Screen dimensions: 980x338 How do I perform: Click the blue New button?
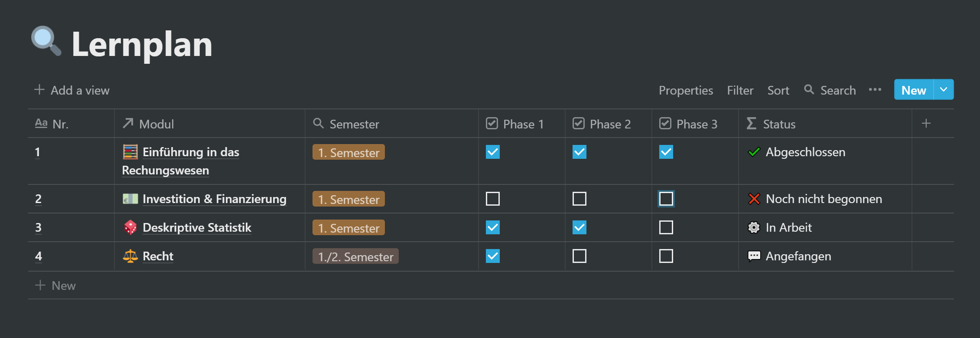click(914, 90)
